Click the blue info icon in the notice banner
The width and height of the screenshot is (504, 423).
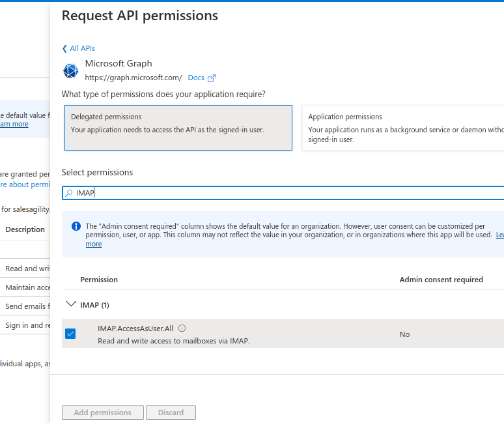pos(76,226)
